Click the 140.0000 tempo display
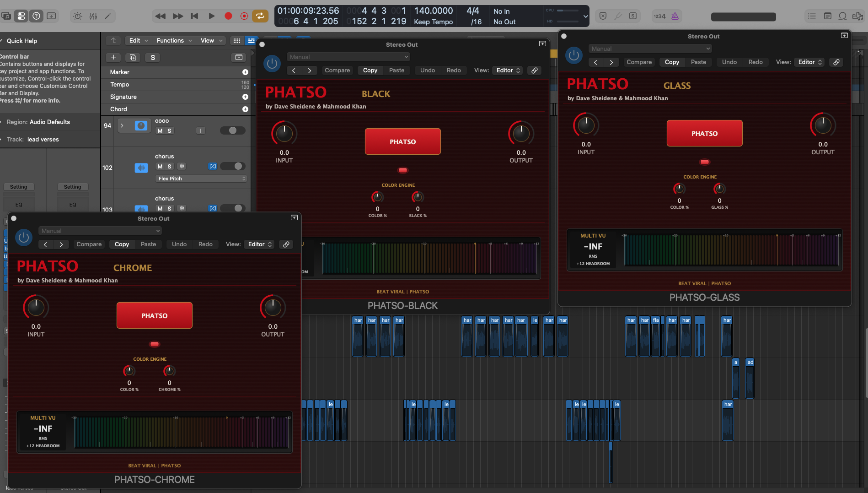Image resolution: width=868 pixels, height=493 pixels. tap(433, 11)
